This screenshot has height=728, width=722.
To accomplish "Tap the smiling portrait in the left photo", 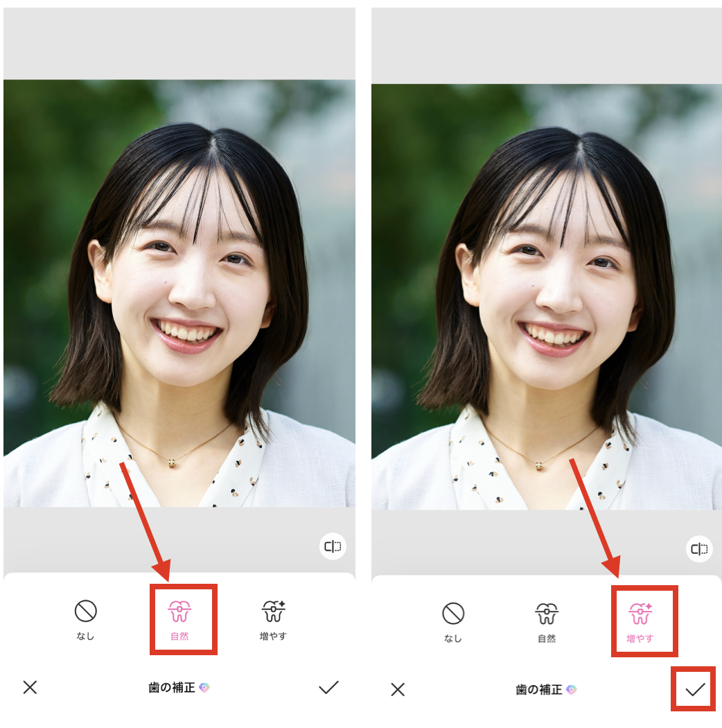I will (x=187, y=298).
